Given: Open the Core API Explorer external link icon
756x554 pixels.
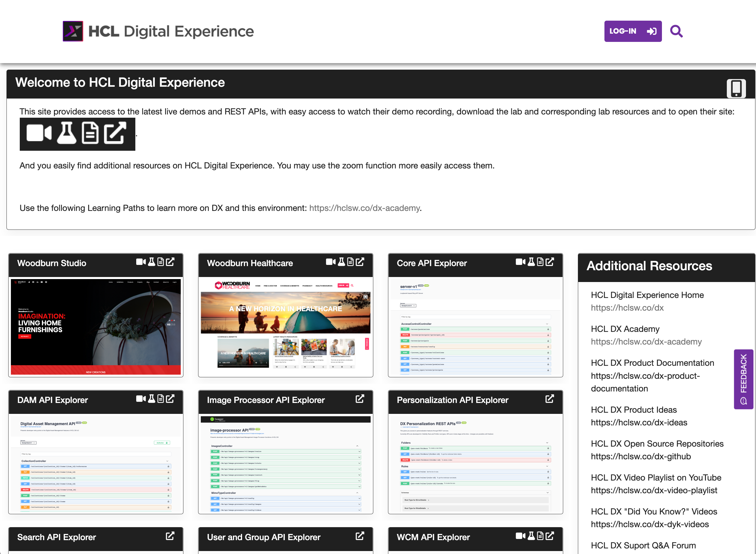Looking at the screenshot, I should [x=550, y=262].
